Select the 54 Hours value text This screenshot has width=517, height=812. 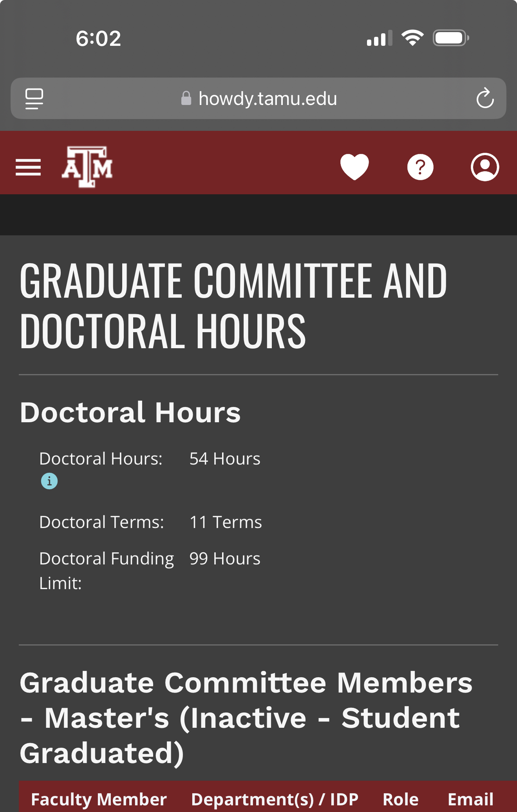[225, 459]
